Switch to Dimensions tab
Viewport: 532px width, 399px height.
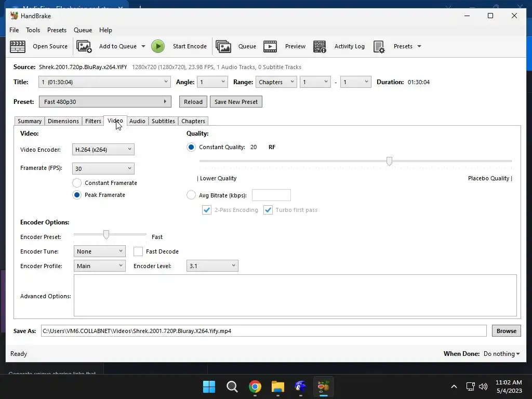coord(63,121)
